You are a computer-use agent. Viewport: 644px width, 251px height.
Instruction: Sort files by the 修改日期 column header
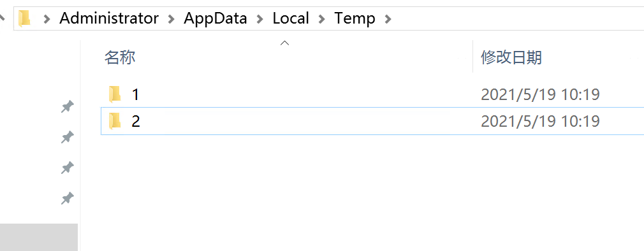pyautogui.click(x=511, y=58)
